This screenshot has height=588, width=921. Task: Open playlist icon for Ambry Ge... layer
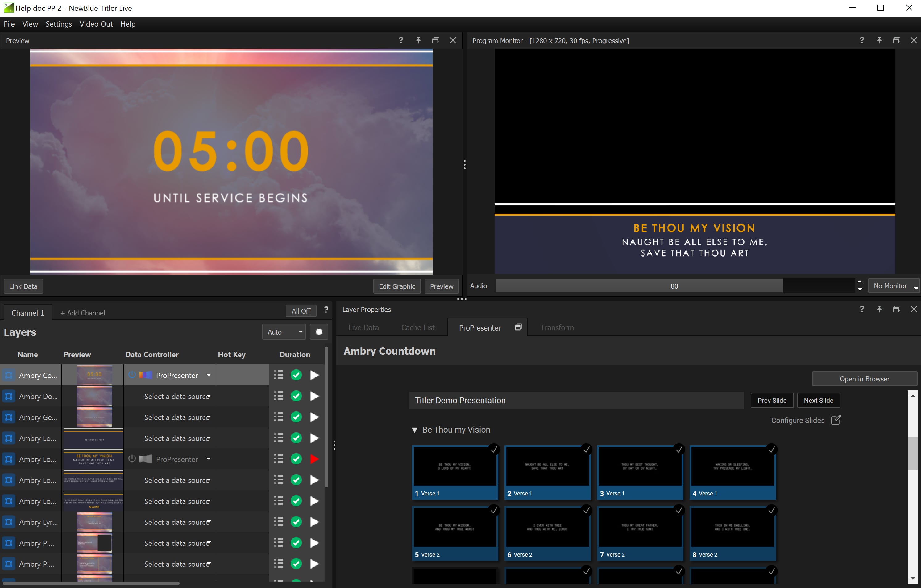click(278, 417)
